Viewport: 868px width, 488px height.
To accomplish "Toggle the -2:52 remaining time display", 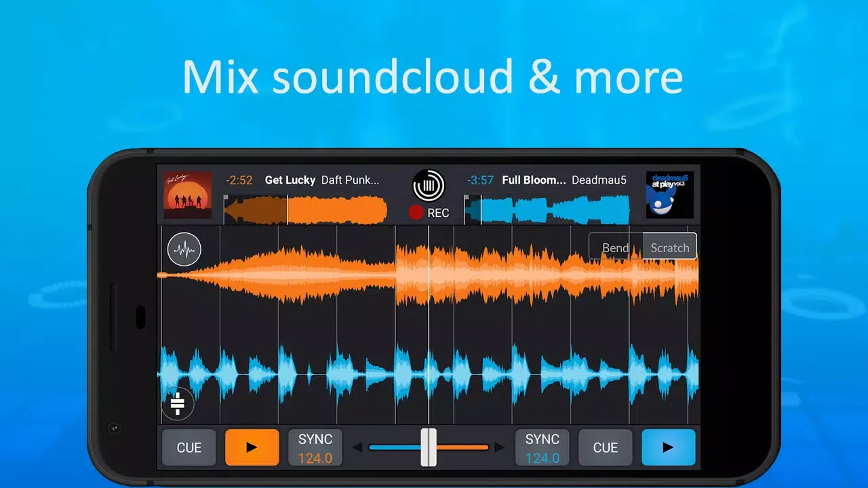I will click(239, 180).
